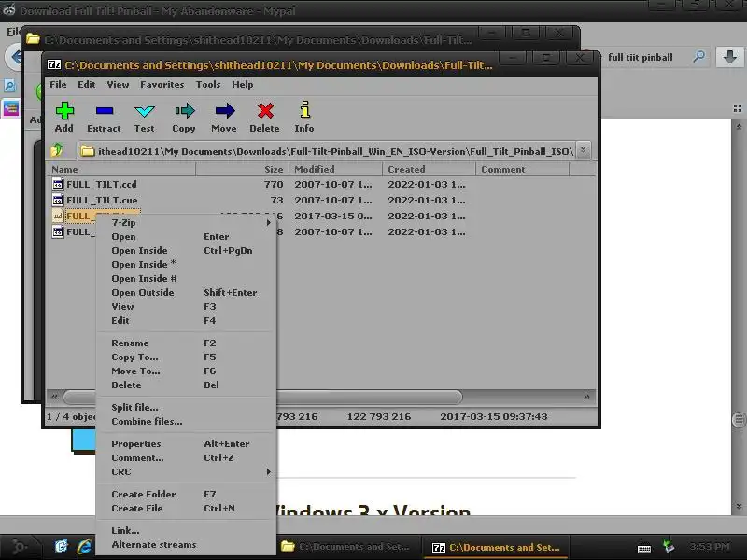Viewport: 747px width, 560px height.
Task: Sort by the Created column header
Action: click(429, 169)
